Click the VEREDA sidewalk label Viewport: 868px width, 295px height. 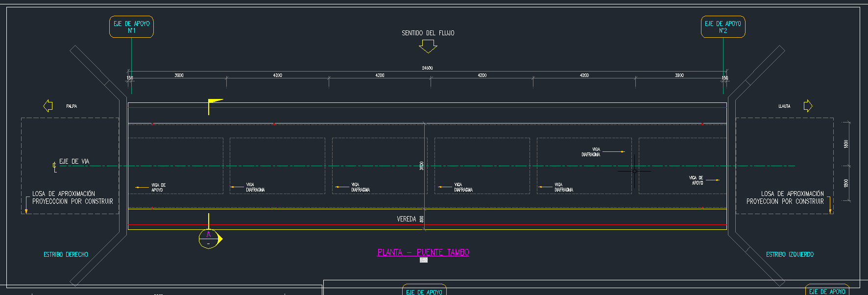pyautogui.click(x=407, y=219)
